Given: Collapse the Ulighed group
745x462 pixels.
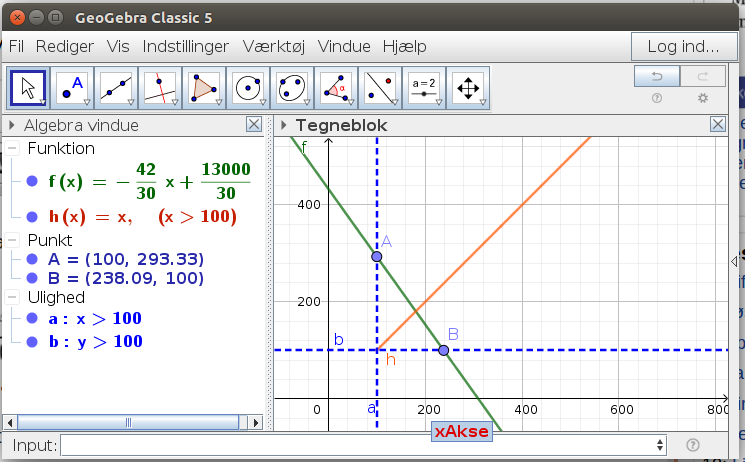Looking at the screenshot, I should point(12,297).
